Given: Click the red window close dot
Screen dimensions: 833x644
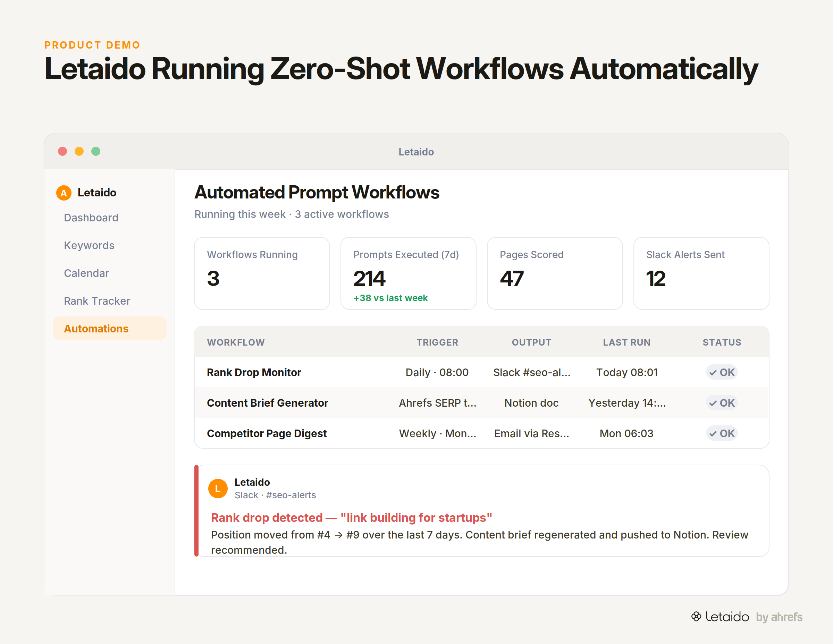Looking at the screenshot, I should (x=62, y=151).
